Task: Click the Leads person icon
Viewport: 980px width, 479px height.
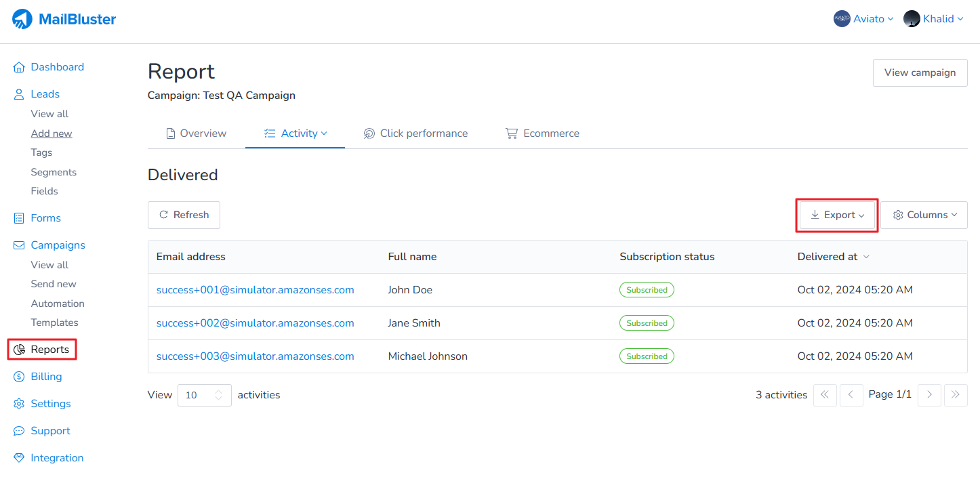Action: pos(19,94)
